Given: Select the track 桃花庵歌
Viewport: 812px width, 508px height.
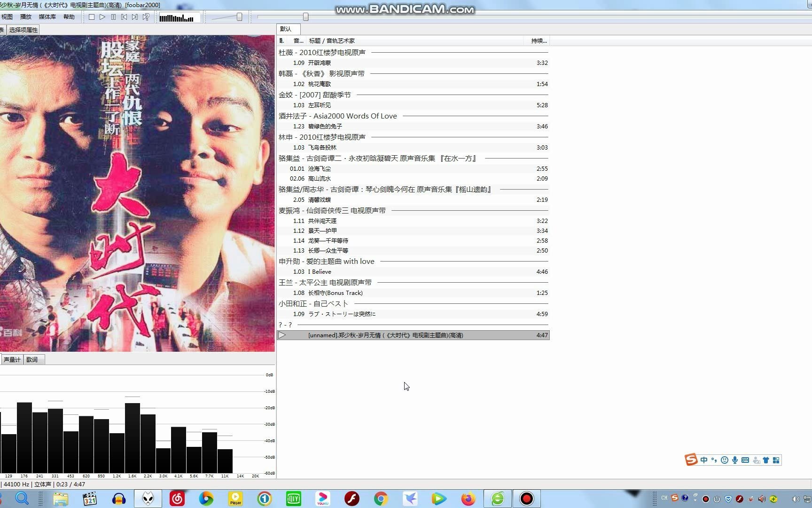Looking at the screenshot, I should click(413, 84).
